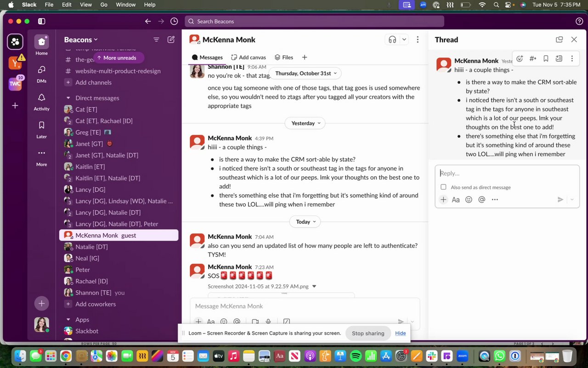Open the Home sidebar tab
Viewport: 588px width, 368px height.
tap(41, 45)
